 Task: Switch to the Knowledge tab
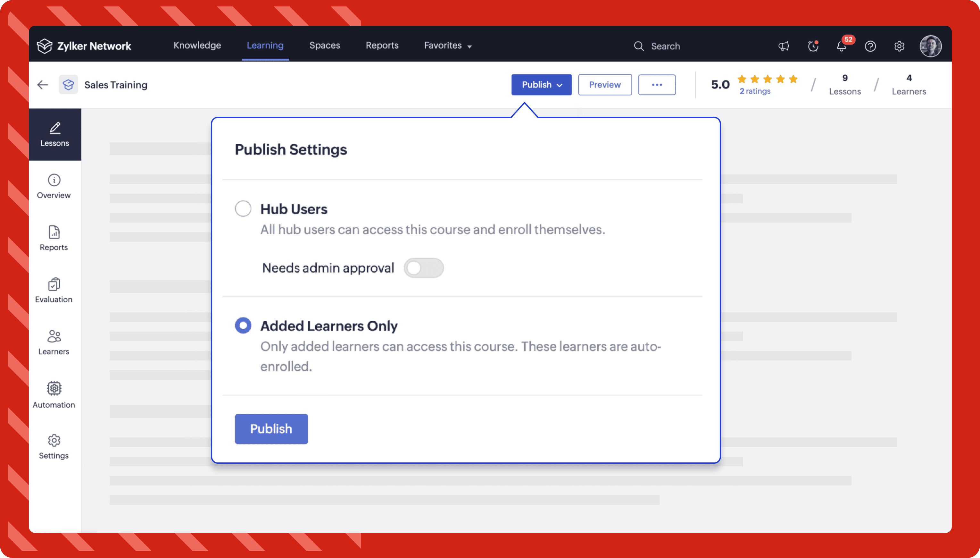pos(197,46)
